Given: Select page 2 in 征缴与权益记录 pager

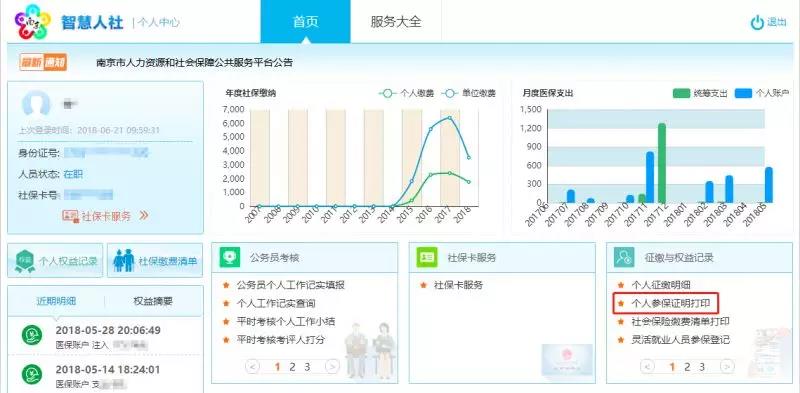Looking at the screenshot, I should tap(687, 366).
